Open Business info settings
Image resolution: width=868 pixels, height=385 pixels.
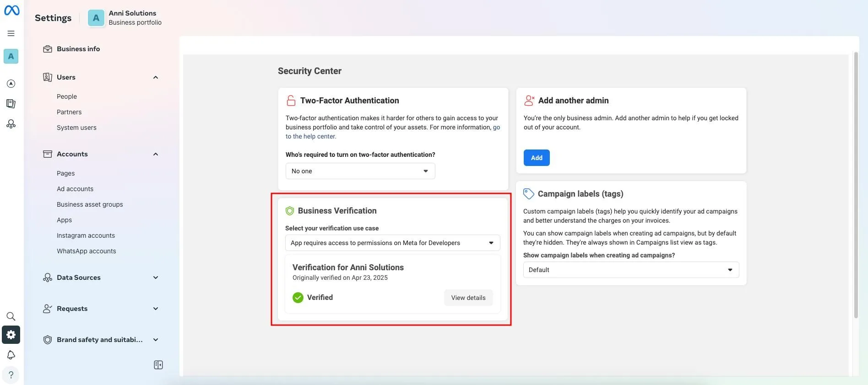pyautogui.click(x=78, y=49)
